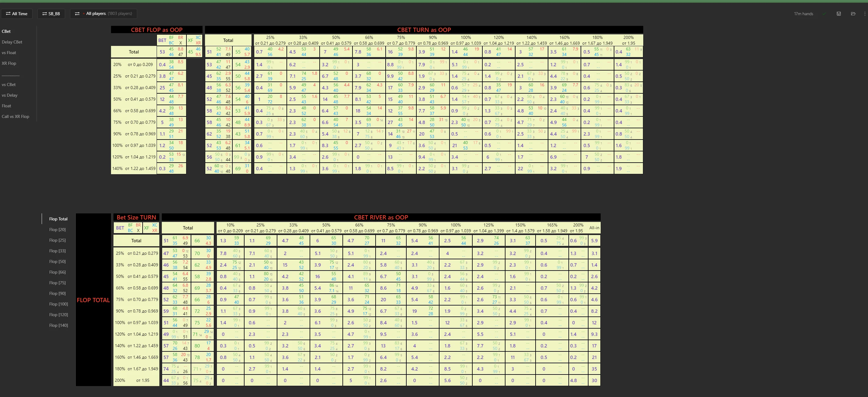868x397 pixels.
Task: Select Delay CBet in left sidebar
Action: [12, 42]
